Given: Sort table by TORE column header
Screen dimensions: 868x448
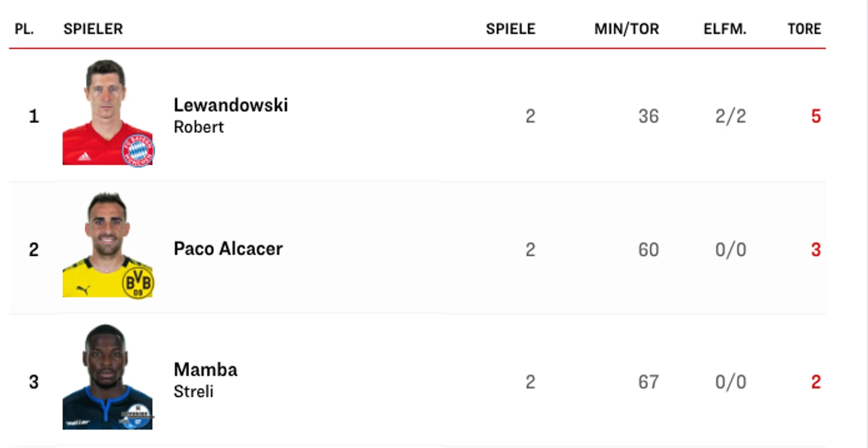Looking at the screenshot, I should click(x=804, y=29).
